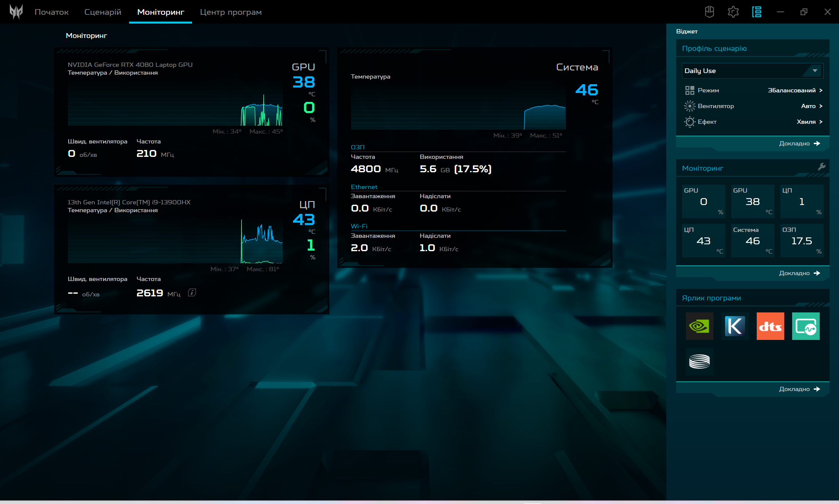The height and width of the screenshot is (504, 839).
Task: Go to Початок tab
Action: coord(52,12)
